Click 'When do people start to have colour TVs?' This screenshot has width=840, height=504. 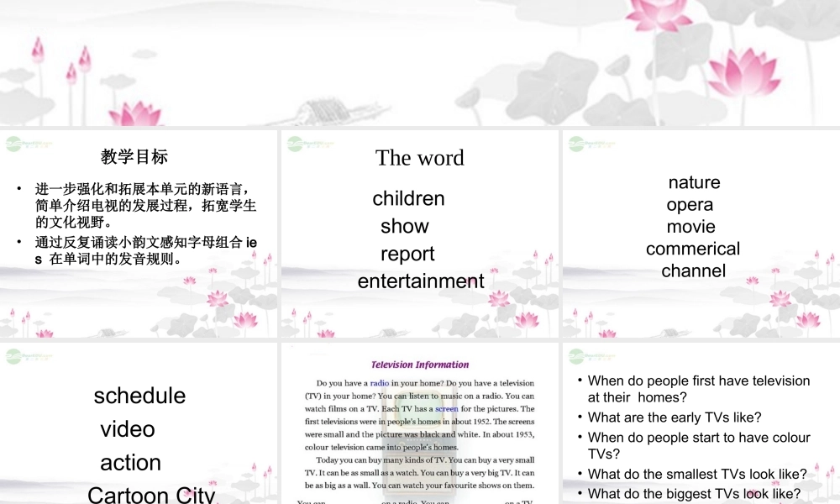tap(699, 445)
